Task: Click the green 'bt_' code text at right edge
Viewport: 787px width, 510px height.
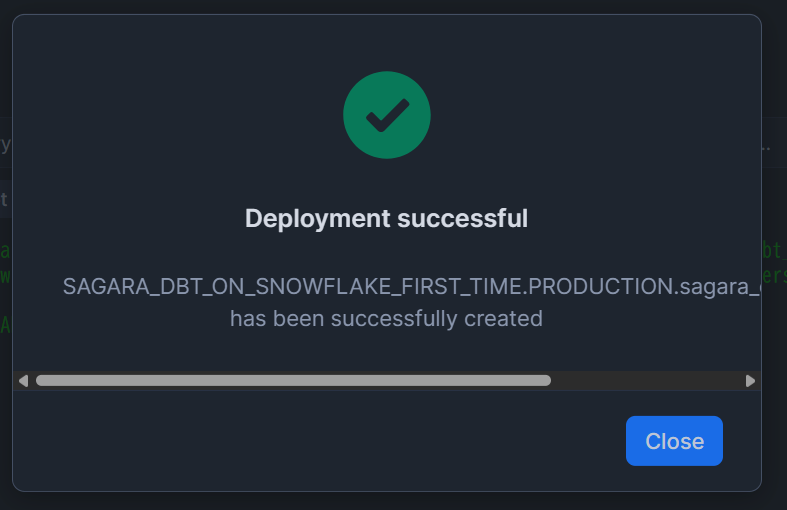Action: [773, 250]
